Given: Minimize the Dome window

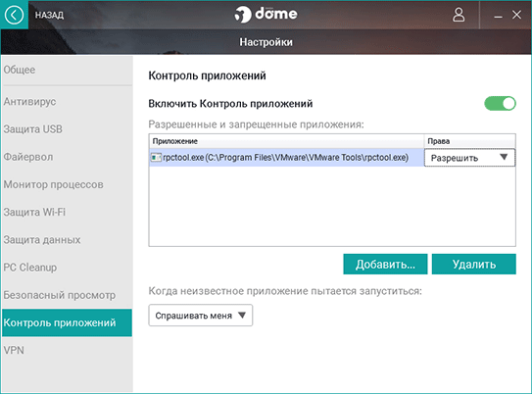Looking at the screenshot, I should click(x=498, y=15).
